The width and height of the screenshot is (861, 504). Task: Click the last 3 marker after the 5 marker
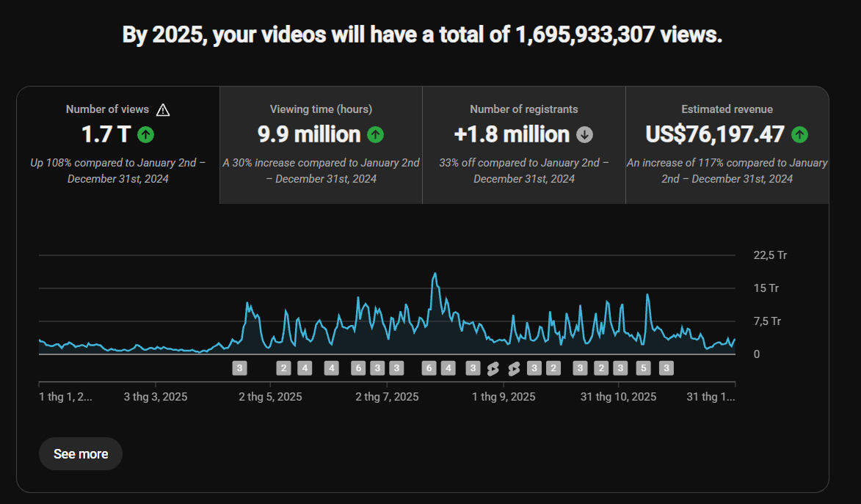point(666,368)
